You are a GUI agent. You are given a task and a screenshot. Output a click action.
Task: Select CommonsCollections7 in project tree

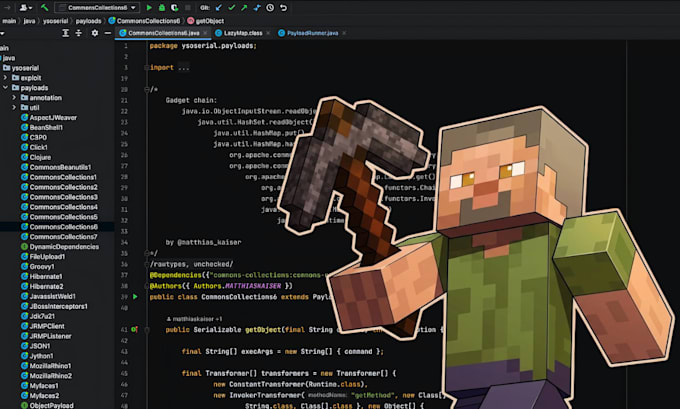[x=59, y=237]
